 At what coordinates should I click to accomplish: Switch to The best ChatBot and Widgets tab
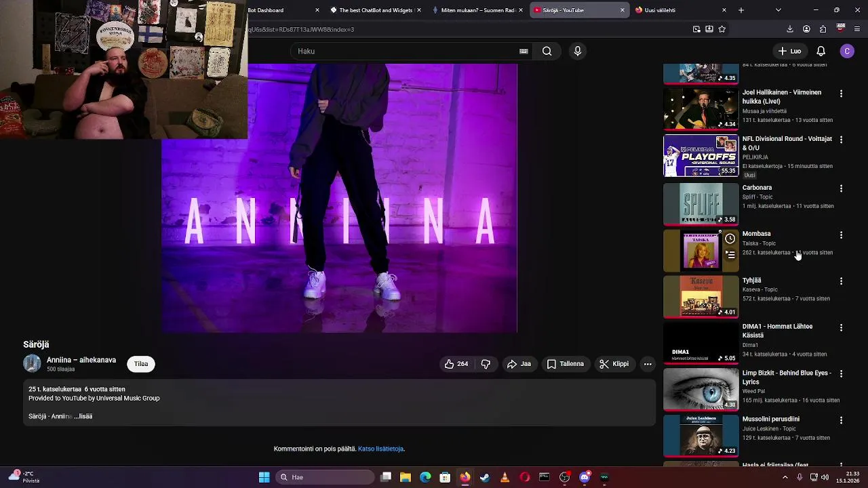(x=375, y=10)
